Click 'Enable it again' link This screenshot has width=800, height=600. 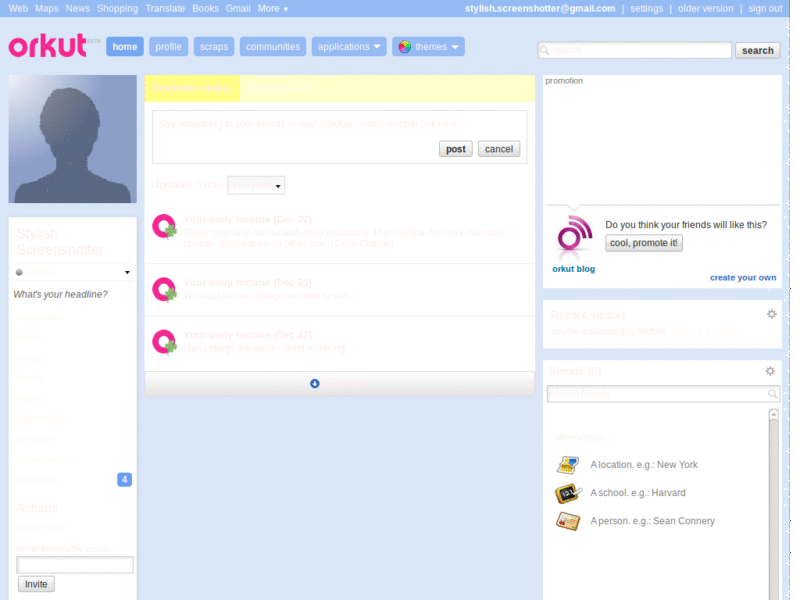click(x=704, y=331)
